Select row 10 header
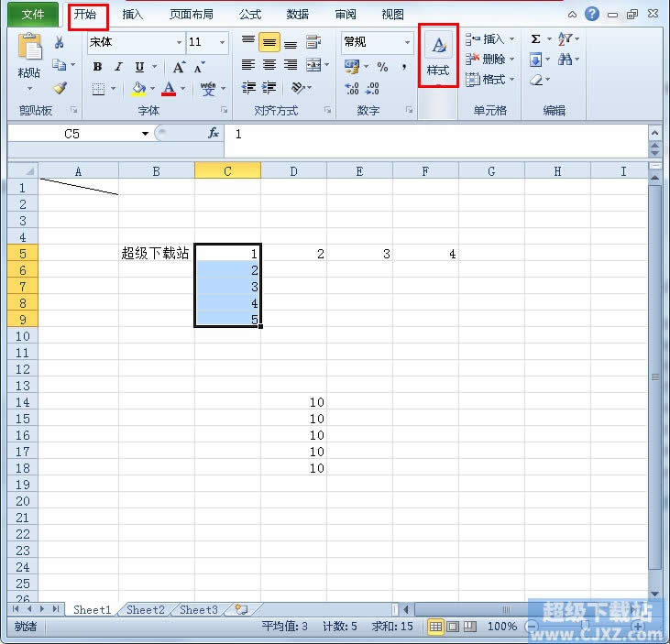 pyautogui.click(x=23, y=336)
